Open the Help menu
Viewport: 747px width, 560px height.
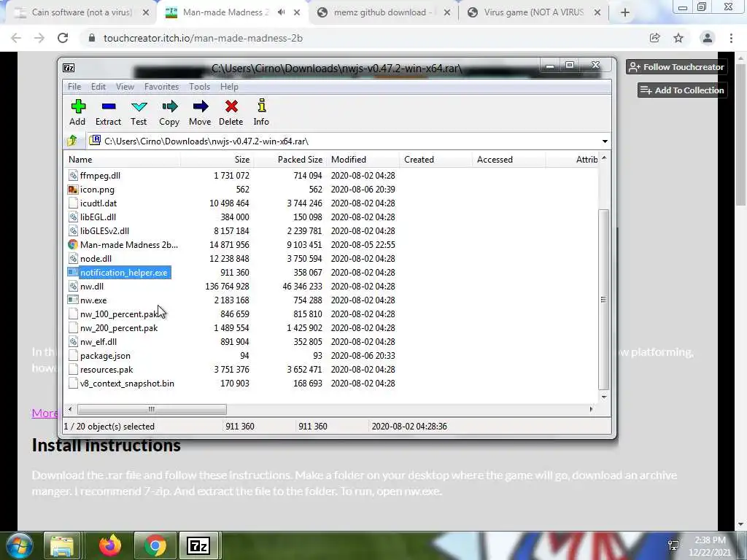click(229, 87)
